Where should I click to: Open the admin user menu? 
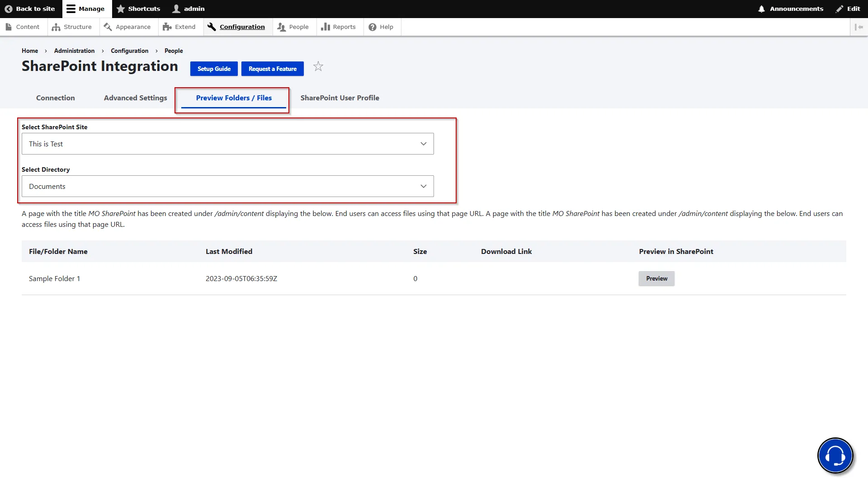[189, 9]
